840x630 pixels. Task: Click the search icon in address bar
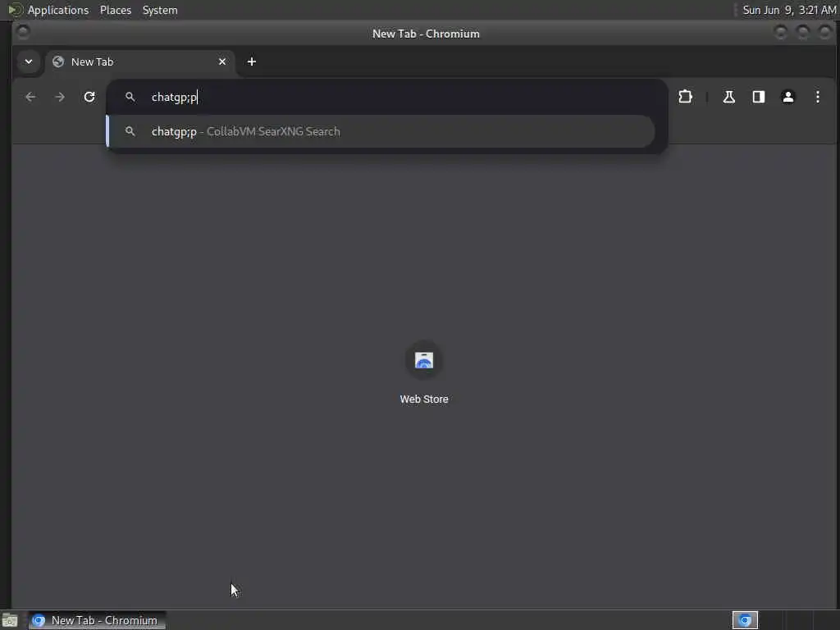point(130,97)
